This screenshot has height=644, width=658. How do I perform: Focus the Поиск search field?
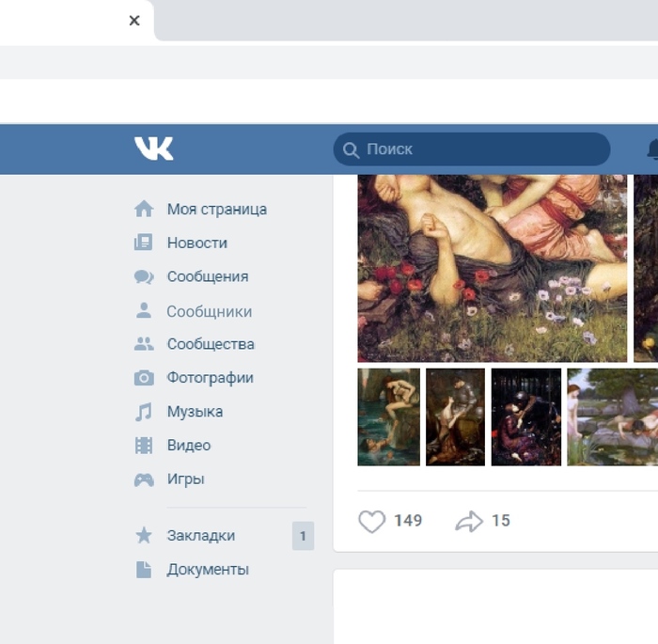pos(472,149)
